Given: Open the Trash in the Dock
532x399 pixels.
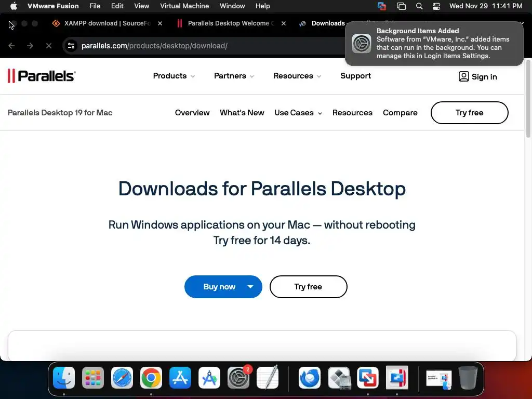Looking at the screenshot, I should point(468,378).
